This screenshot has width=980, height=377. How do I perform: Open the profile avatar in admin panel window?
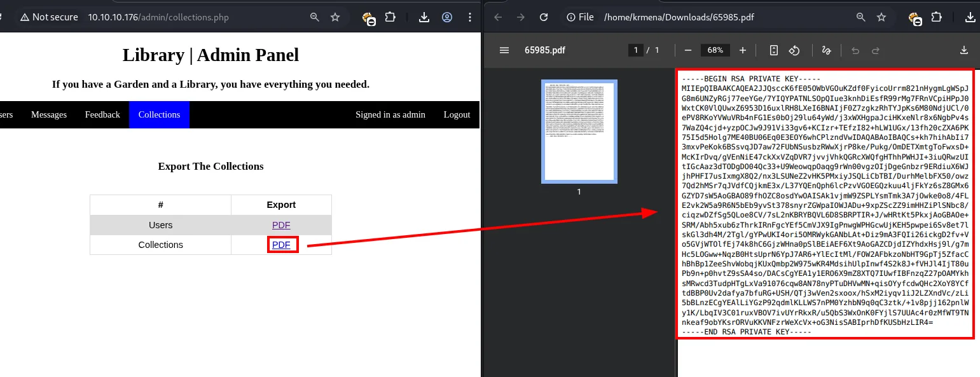point(447,17)
